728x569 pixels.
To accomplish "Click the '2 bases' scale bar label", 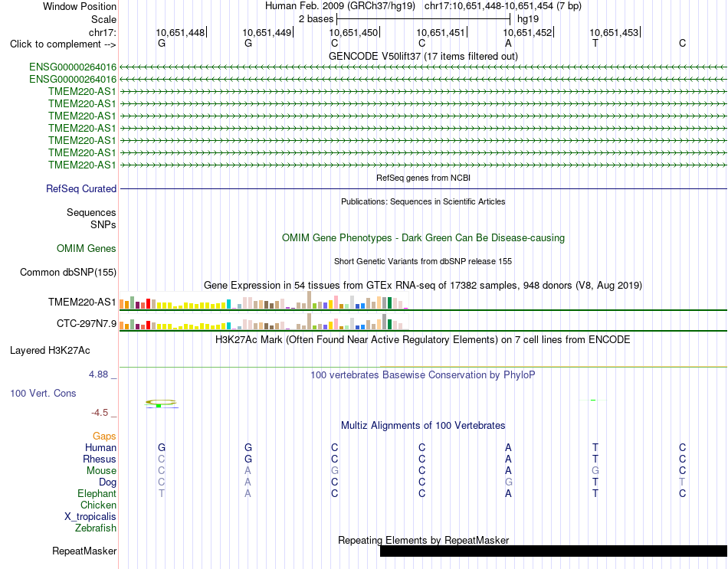I will [316, 19].
